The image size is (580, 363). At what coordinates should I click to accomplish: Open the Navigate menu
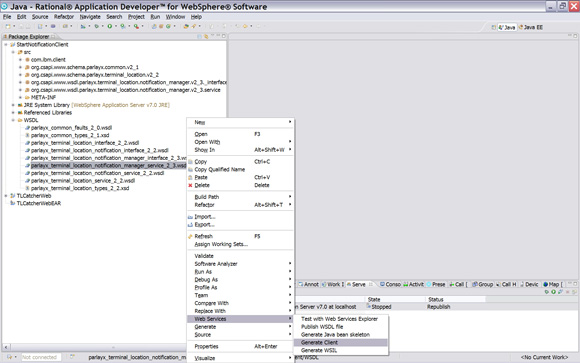[90, 17]
